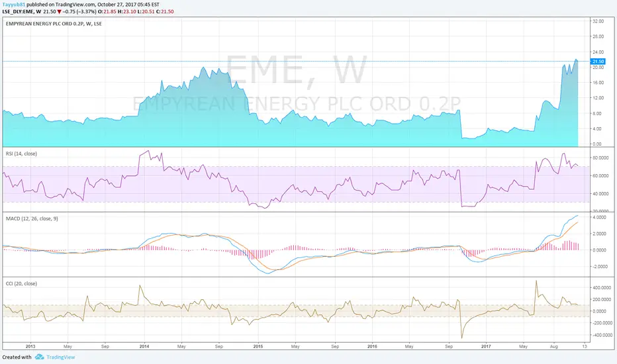
Task: Click the 'October 27, 2017 05:45 EST' publish date
Action: point(128,5)
